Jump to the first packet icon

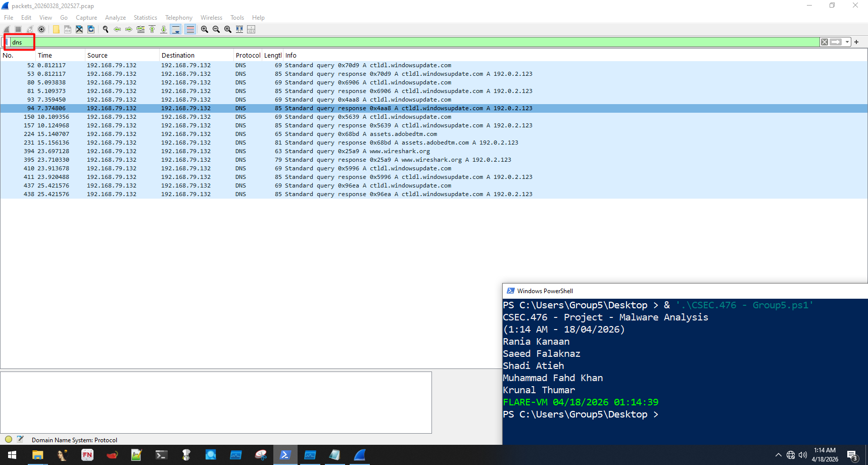(152, 29)
